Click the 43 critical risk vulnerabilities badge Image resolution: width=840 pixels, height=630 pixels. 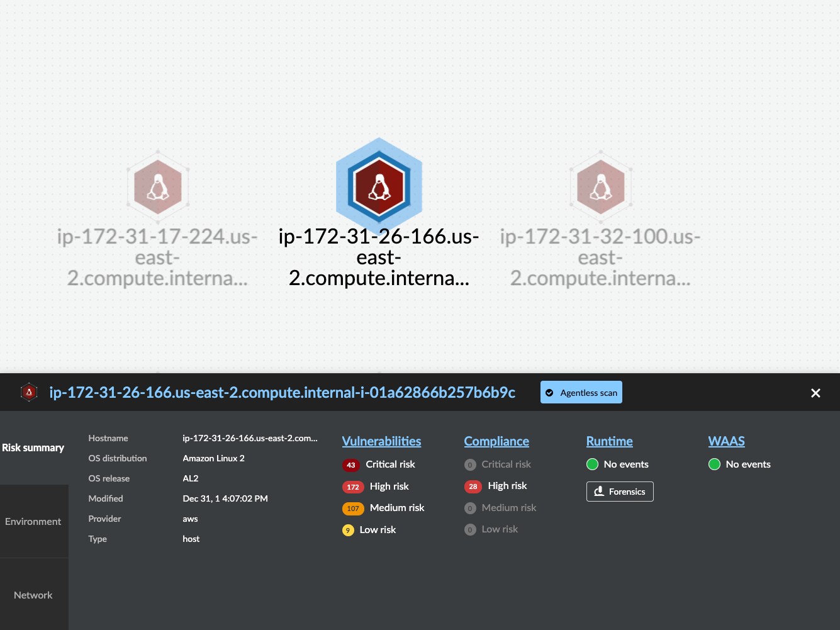[351, 465]
